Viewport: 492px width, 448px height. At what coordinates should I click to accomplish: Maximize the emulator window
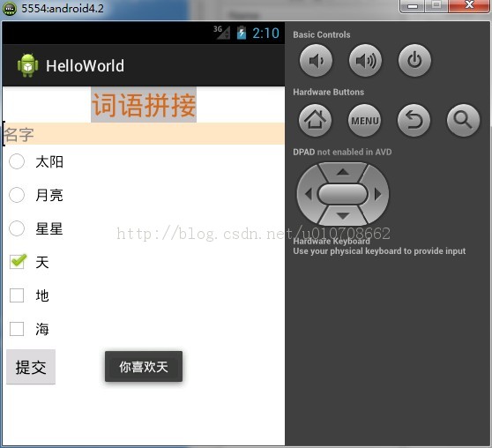tap(436, 5)
